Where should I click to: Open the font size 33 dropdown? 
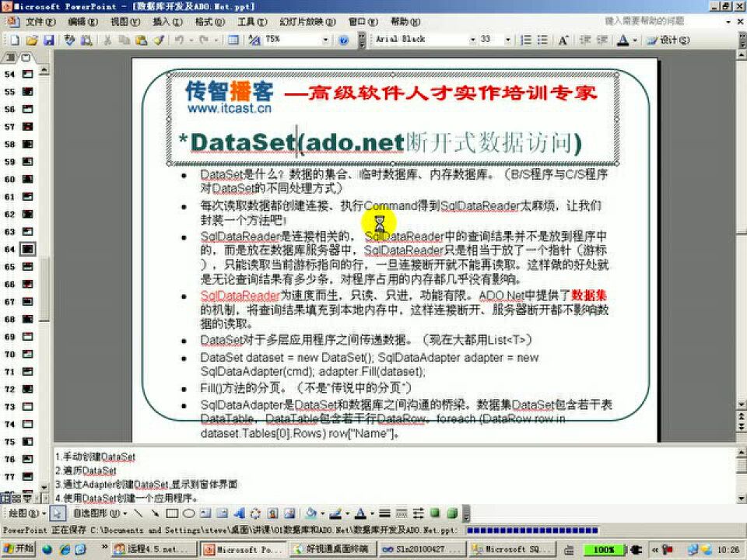pyautogui.click(x=508, y=40)
